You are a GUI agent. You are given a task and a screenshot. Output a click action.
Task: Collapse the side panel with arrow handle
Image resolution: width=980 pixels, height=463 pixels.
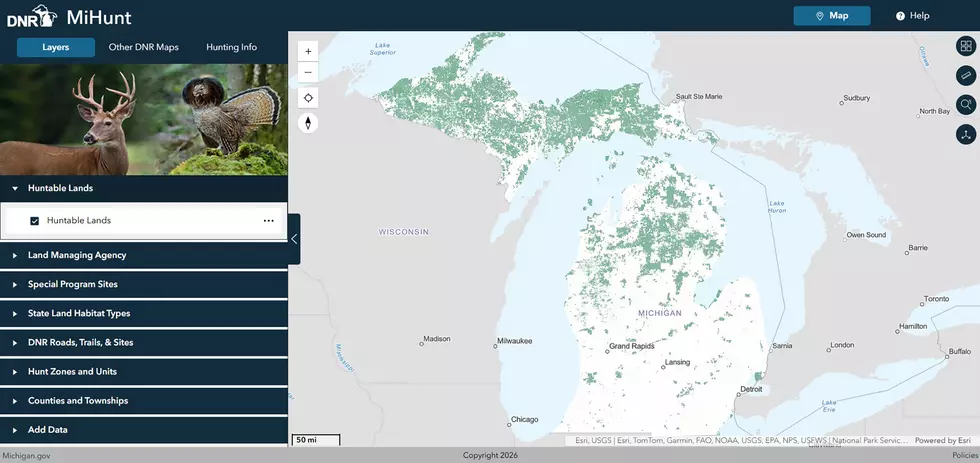tap(294, 239)
